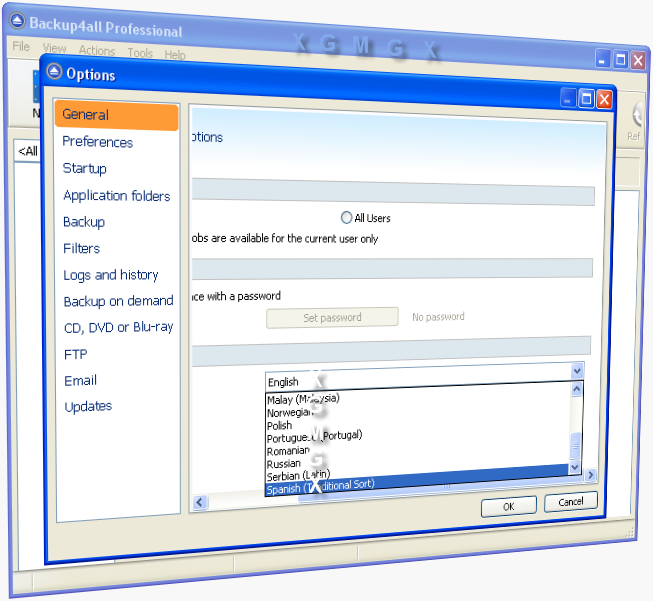This screenshot has height=601, width=653.
Task: Select the General options category
Action: (x=116, y=115)
